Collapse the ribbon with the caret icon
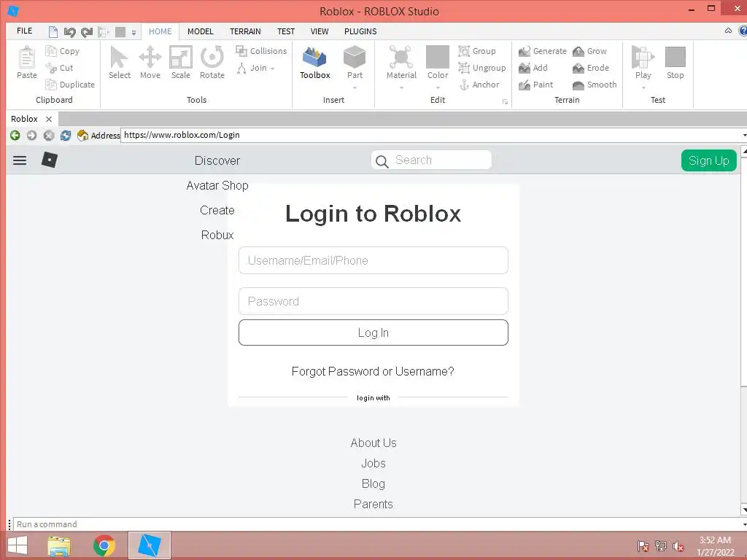The image size is (747, 560). [728, 31]
